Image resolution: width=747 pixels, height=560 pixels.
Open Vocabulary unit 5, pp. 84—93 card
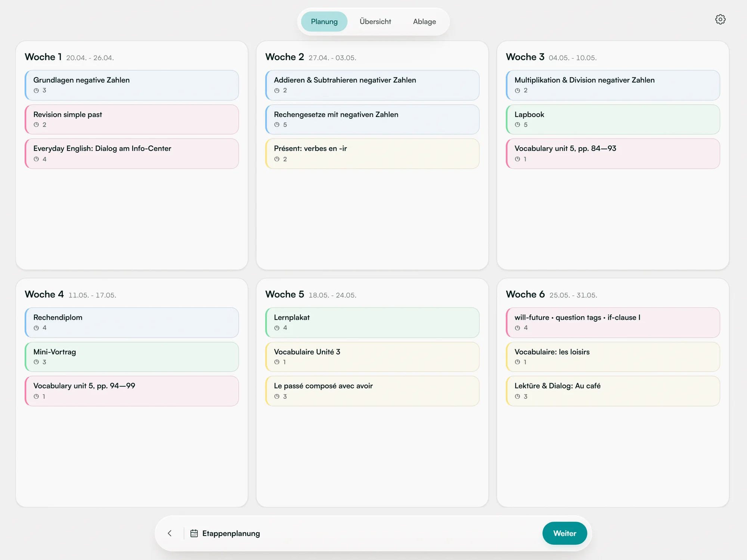[613, 154]
